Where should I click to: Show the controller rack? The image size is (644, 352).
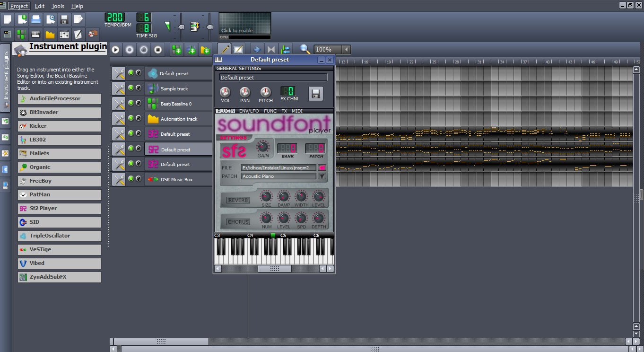93,34
